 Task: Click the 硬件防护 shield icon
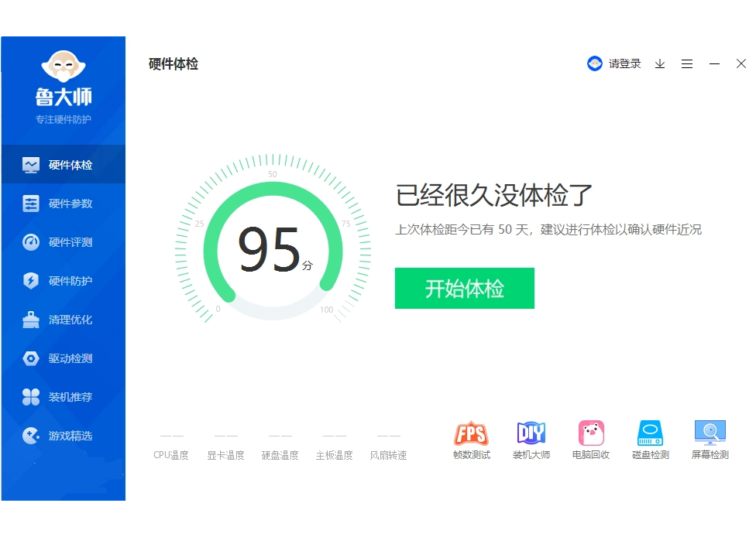pos(31,281)
